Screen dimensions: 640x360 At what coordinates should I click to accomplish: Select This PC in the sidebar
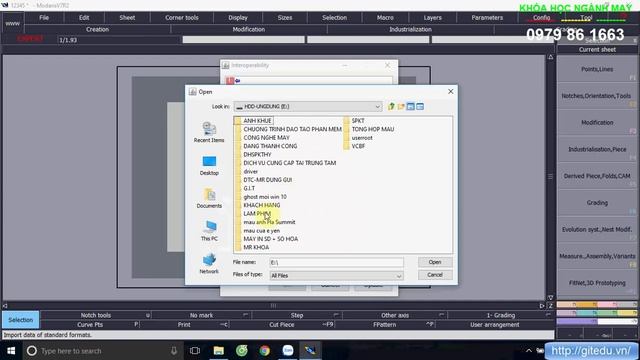[x=209, y=231]
